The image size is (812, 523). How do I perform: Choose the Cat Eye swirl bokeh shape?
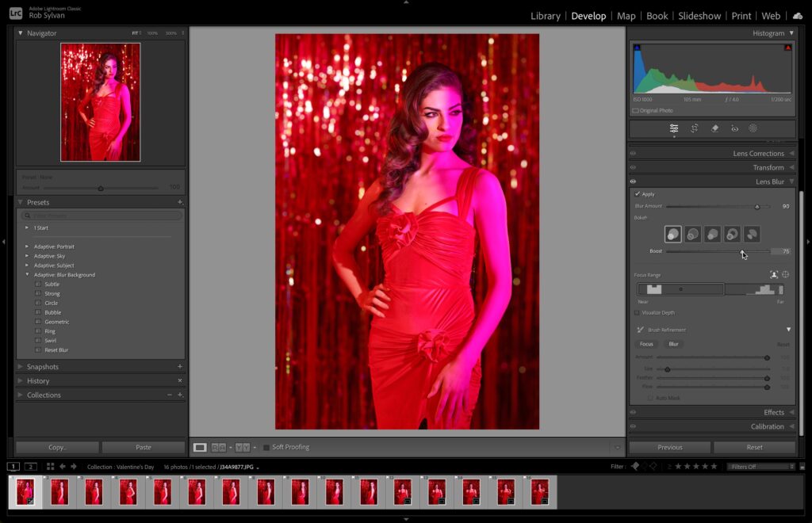(x=752, y=235)
